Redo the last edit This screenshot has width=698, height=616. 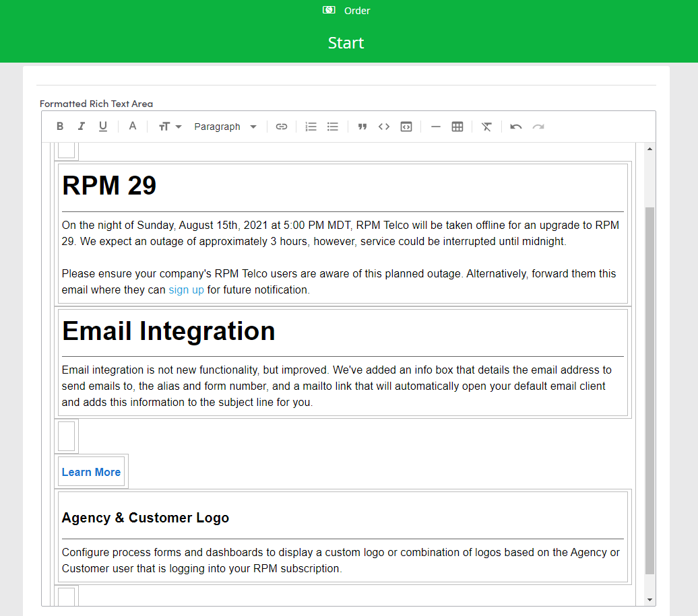coord(538,127)
